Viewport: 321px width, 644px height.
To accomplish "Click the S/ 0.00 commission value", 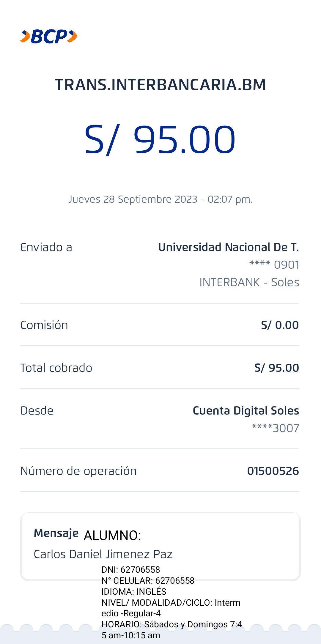I will coord(280,325).
